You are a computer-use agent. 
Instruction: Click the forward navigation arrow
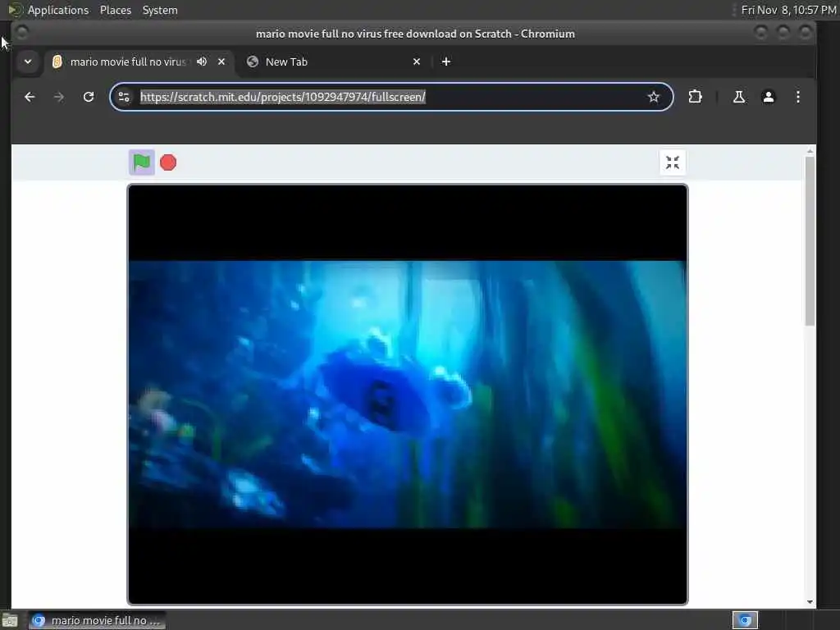(59, 97)
